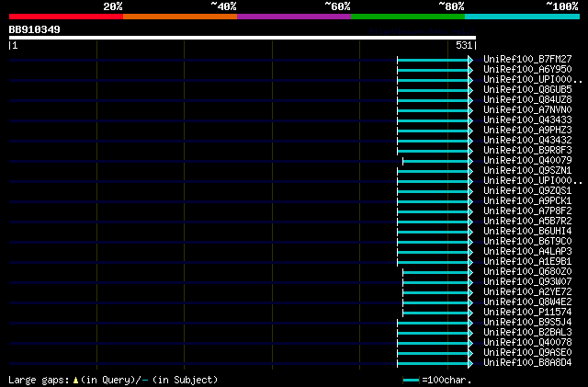Select the UniRef100_B9S5J4 label
588x387 pixels.
coord(527,323)
